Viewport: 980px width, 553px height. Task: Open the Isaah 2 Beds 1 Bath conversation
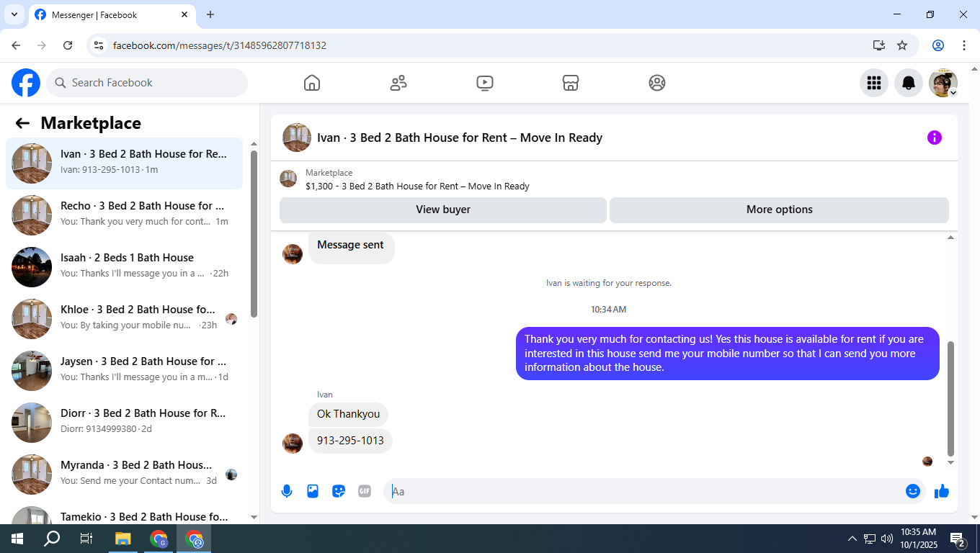(x=125, y=267)
